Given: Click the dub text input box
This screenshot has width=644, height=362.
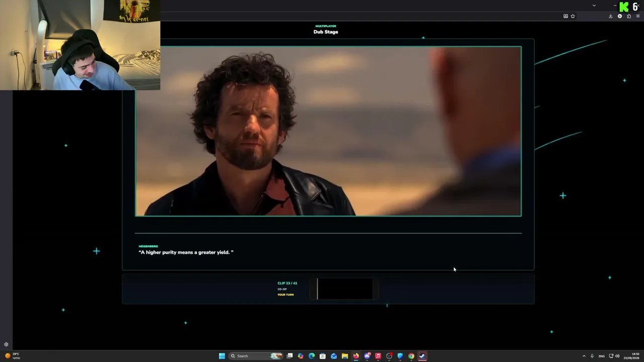Looking at the screenshot, I should [x=345, y=289].
